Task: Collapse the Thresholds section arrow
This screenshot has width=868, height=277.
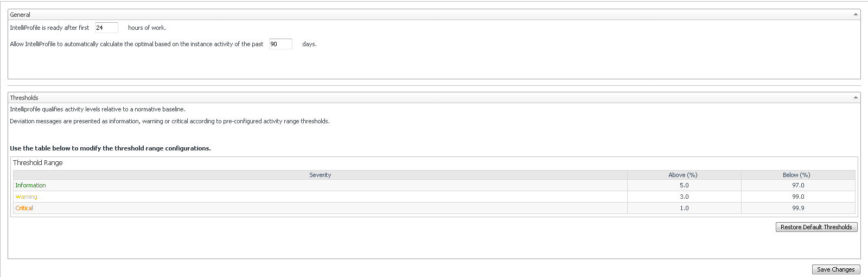Action: coord(856,98)
